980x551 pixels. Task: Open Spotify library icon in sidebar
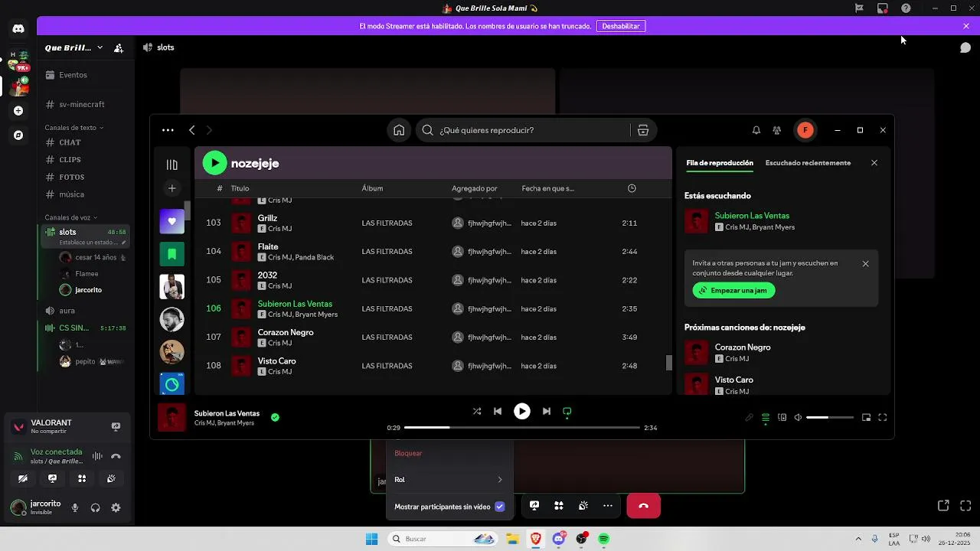171,165
